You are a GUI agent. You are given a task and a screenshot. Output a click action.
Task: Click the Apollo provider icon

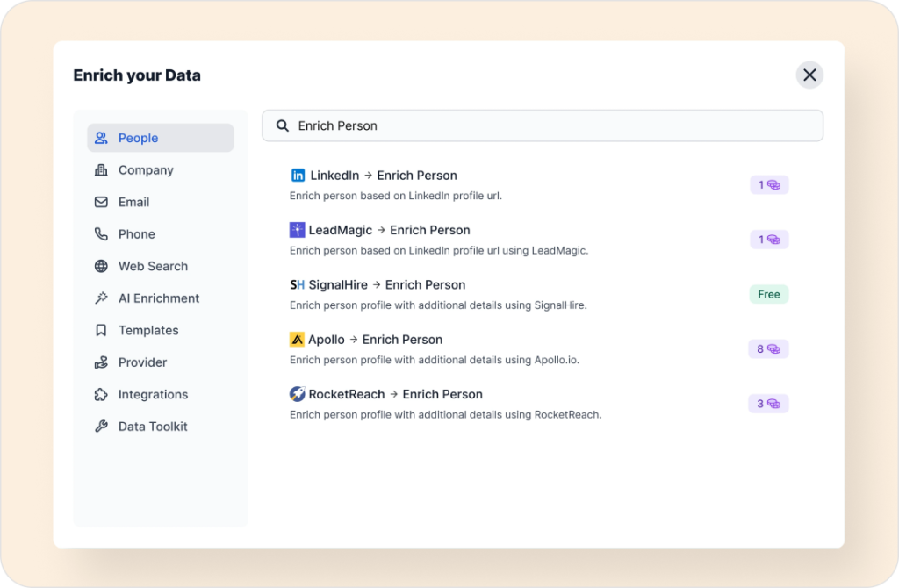coord(297,340)
